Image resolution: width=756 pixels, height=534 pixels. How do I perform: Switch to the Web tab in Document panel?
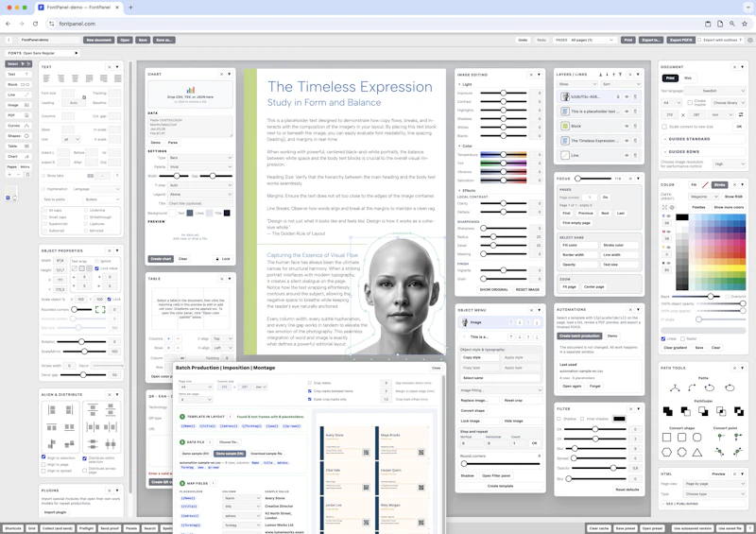(x=688, y=78)
